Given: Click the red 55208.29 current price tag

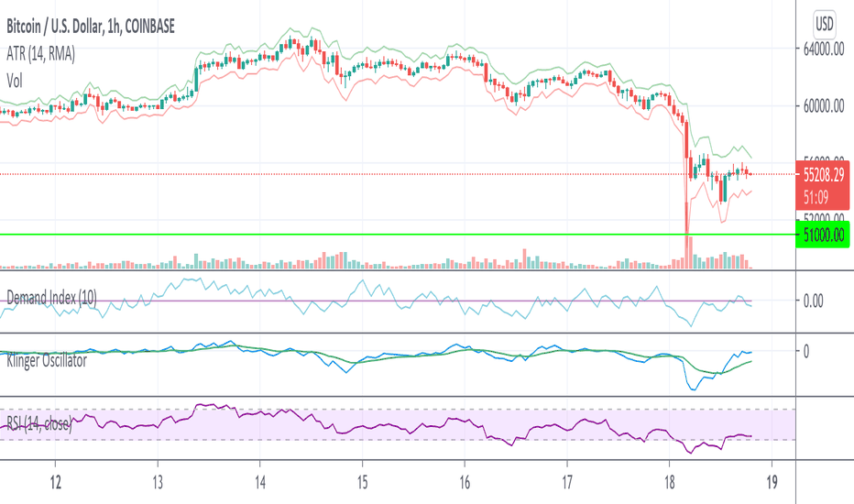Looking at the screenshot, I should pos(823,185).
